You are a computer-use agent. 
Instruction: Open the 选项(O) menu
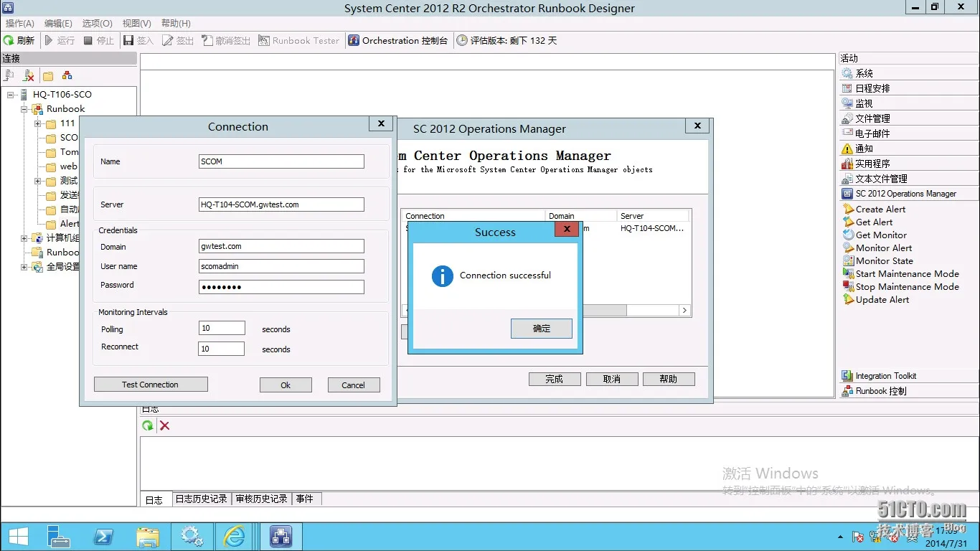(97, 24)
